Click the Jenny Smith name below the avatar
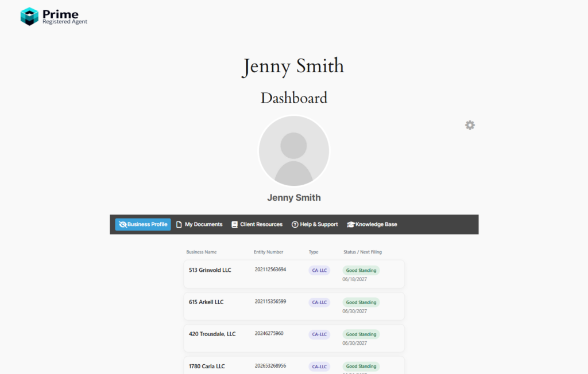This screenshot has width=588, height=374. [x=294, y=197]
